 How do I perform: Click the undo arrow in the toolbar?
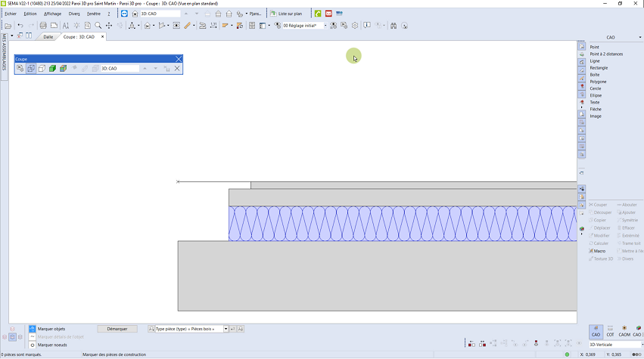(x=20, y=26)
